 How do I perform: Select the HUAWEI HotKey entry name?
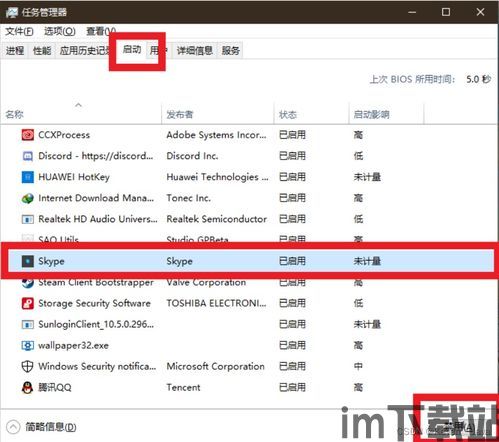point(74,177)
